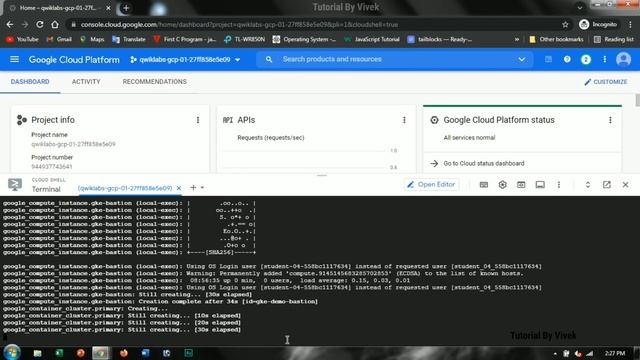
Task: Open Cloud Shell more options menu
Action: pos(559,185)
